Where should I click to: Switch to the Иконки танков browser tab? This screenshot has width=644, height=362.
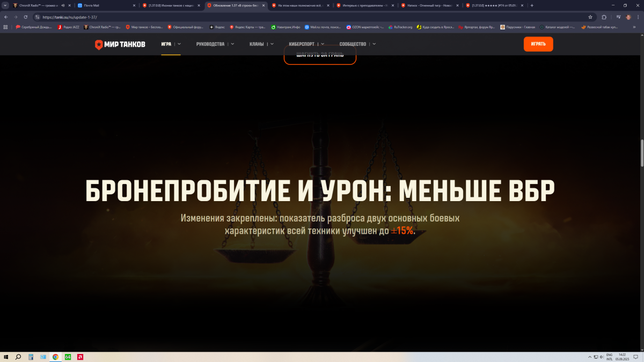pos(171,5)
